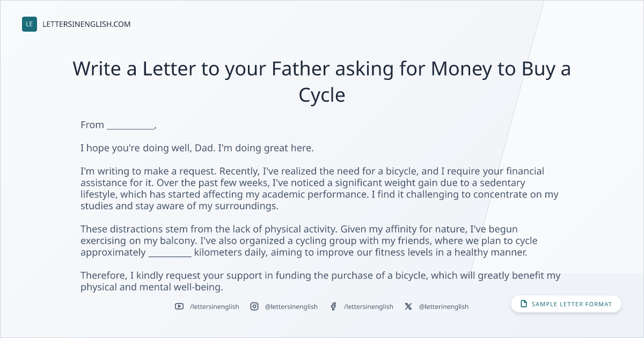Open the Facebook handle /lettersinenglish
The height and width of the screenshot is (338, 644).
click(368, 306)
